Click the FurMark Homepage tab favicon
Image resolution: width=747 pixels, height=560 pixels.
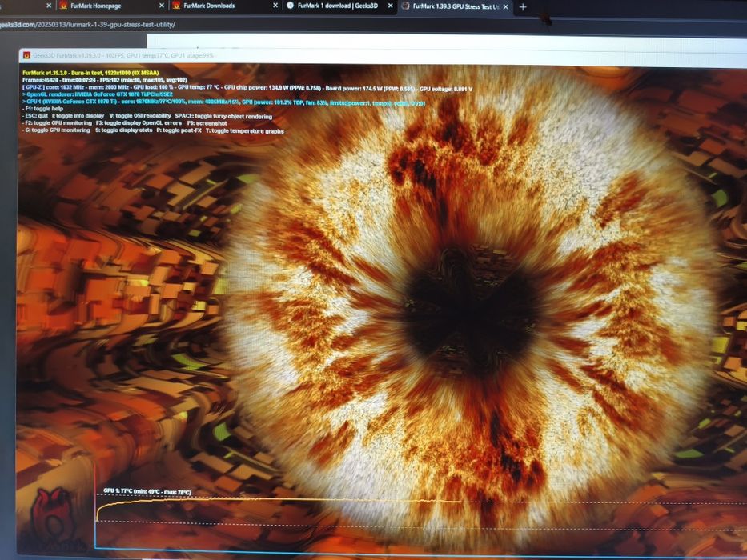click(x=63, y=6)
